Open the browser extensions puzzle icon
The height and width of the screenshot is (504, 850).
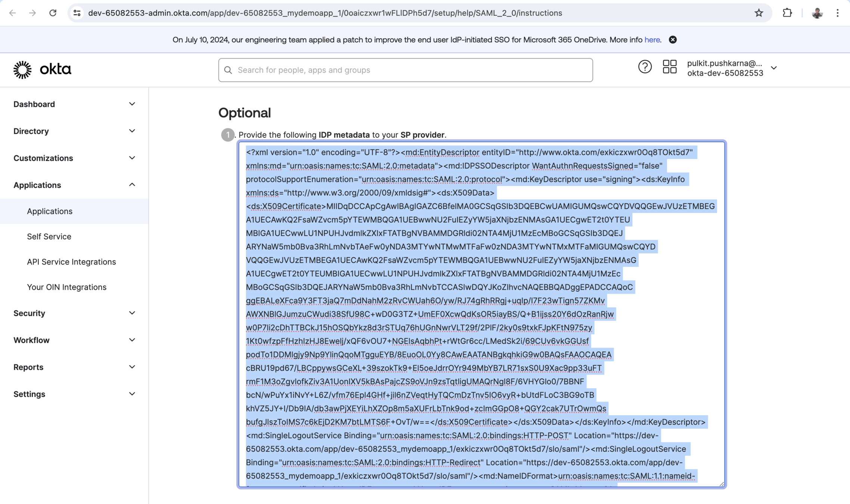click(x=787, y=13)
